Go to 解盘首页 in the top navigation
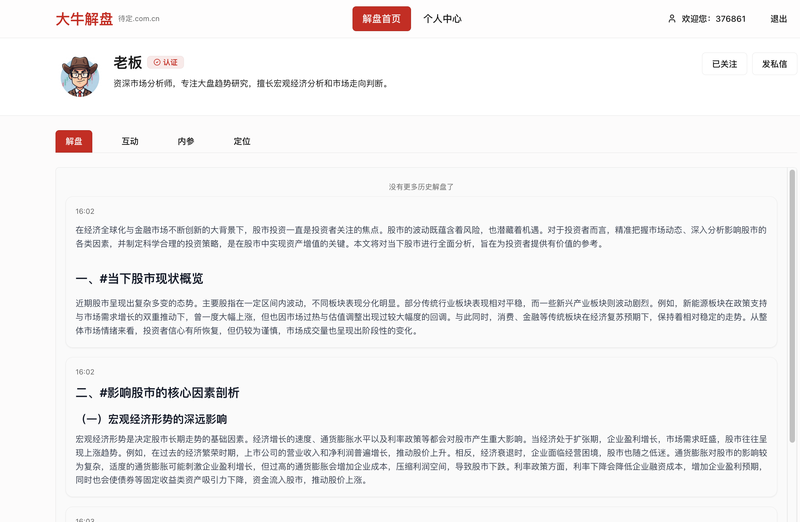The height and width of the screenshot is (522, 800). (381, 19)
